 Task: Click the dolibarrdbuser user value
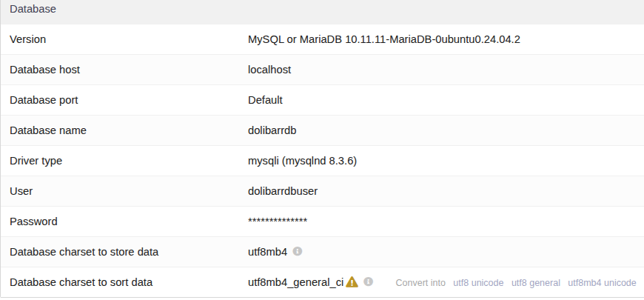point(283,192)
